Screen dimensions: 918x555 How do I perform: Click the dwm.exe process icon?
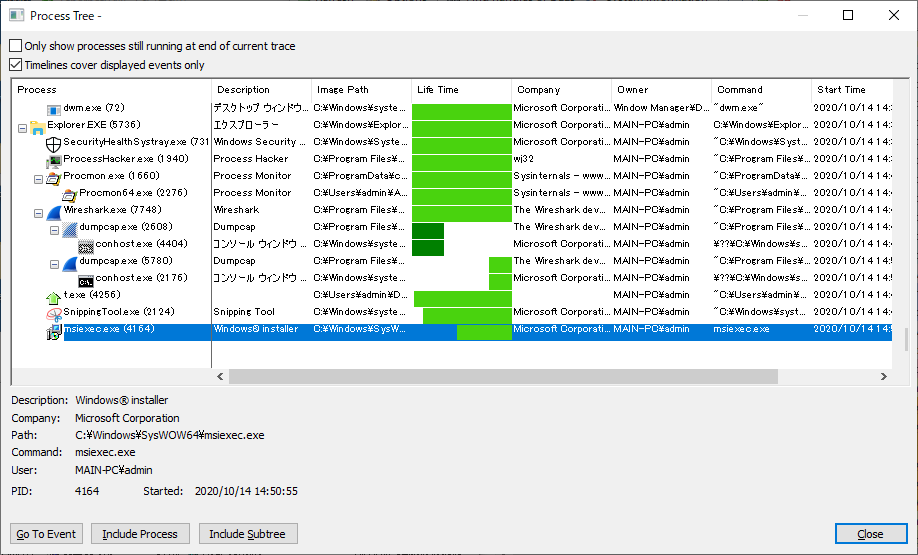54,109
